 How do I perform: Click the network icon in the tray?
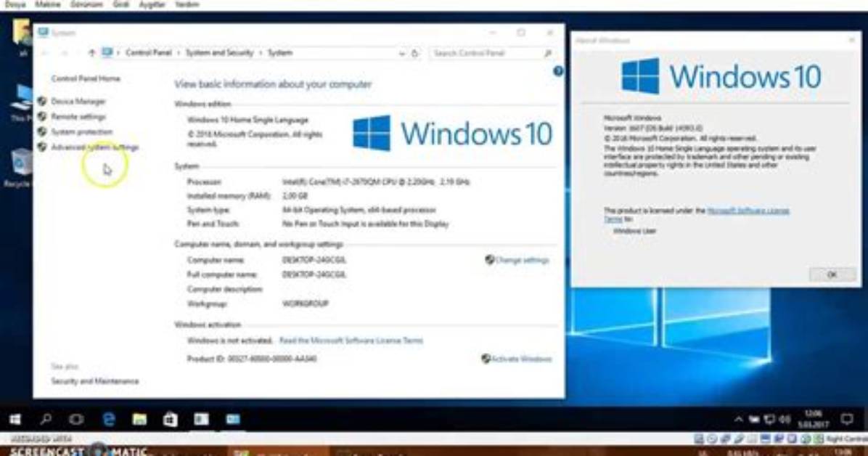pos(769,420)
